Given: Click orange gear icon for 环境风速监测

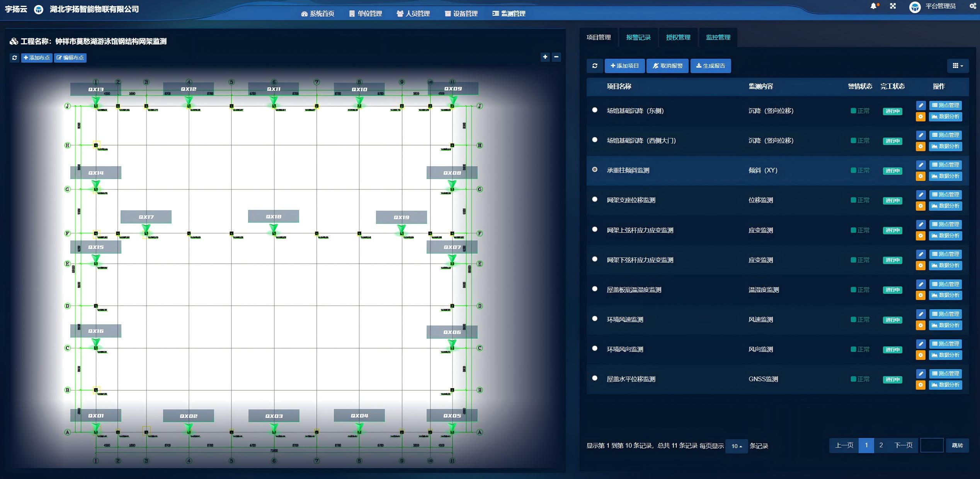Looking at the screenshot, I should click(921, 325).
